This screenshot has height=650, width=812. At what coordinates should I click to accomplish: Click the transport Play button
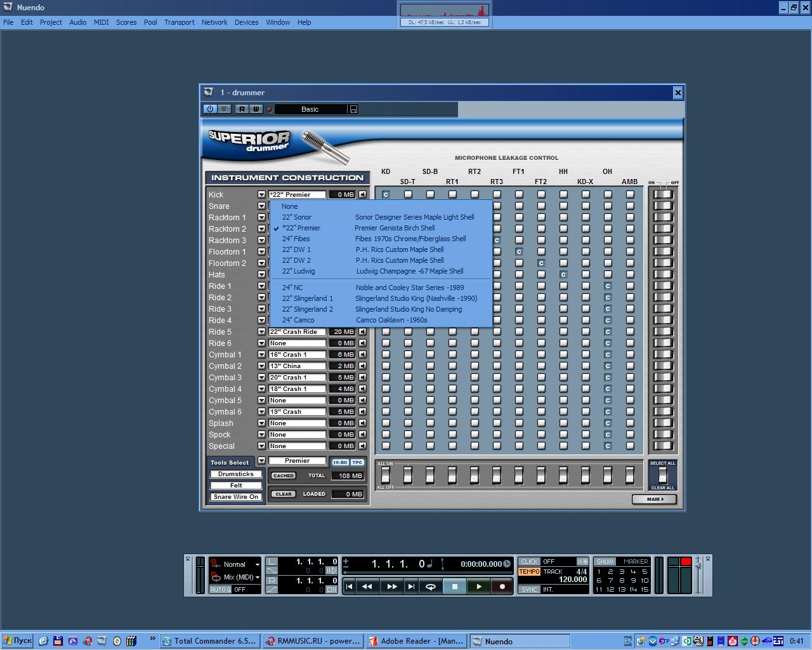(479, 587)
